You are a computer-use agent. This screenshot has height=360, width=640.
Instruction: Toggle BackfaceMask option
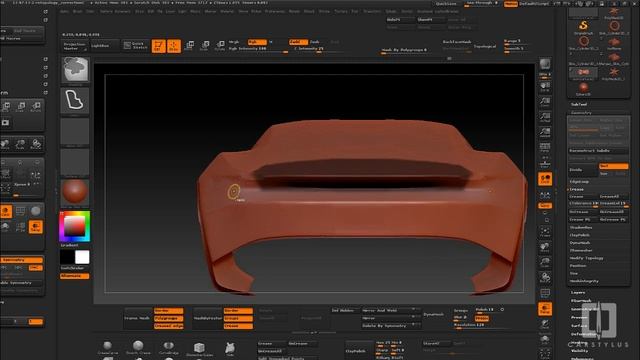pos(457,42)
